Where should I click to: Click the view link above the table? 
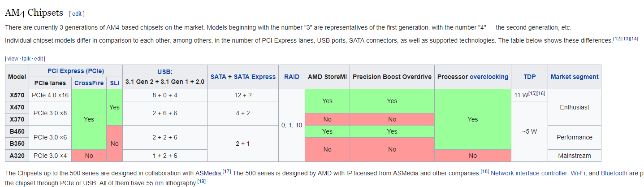13,59
